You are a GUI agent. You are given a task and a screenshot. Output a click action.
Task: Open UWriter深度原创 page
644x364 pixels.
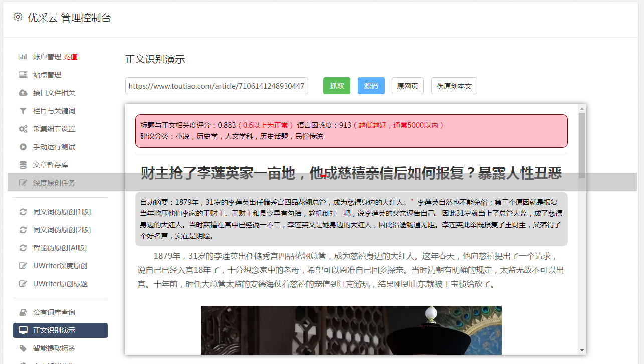tap(60, 266)
